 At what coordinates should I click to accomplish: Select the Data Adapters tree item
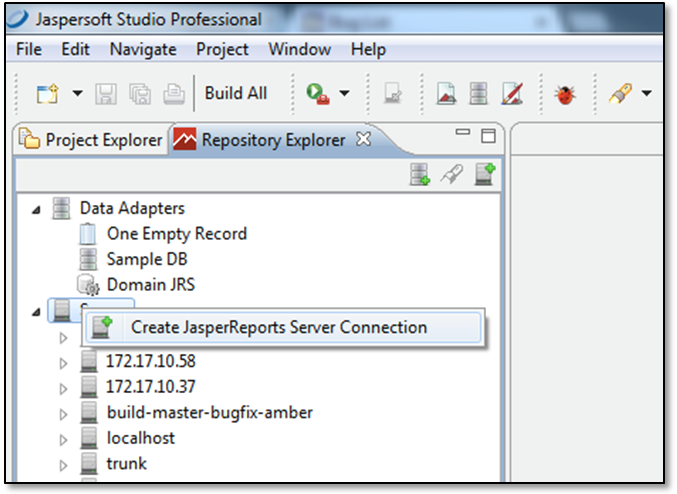point(132,208)
